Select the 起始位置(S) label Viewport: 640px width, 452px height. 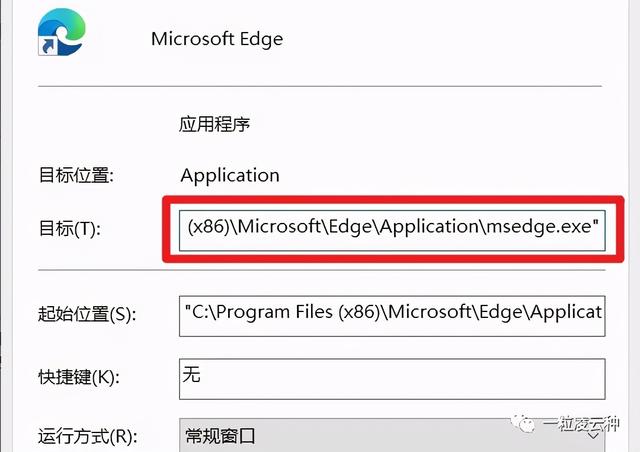(x=86, y=314)
